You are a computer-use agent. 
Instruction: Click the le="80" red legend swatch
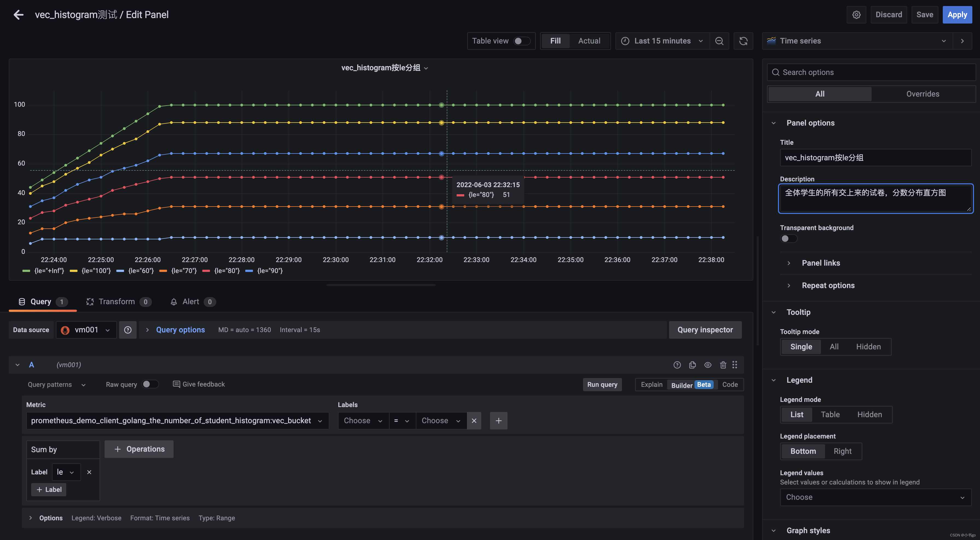pos(206,271)
